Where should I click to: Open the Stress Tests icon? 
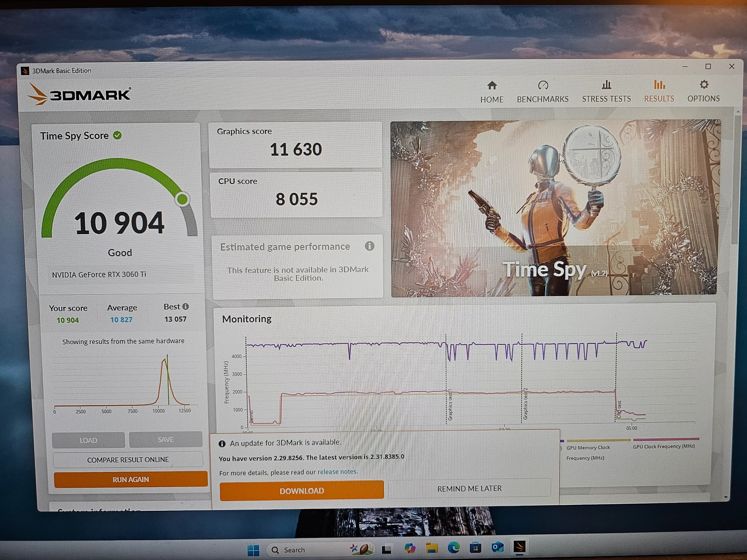pos(606,85)
